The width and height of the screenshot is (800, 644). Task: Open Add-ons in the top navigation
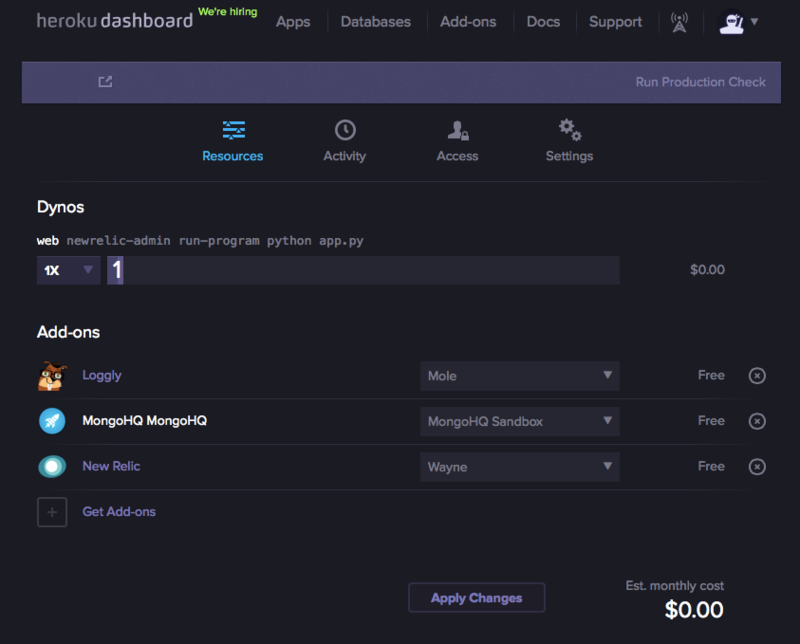click(x=468, y=22)
